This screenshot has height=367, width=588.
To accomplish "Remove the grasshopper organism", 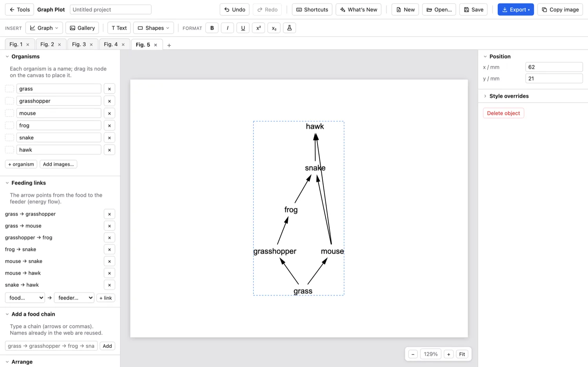I will pyautogui.click(x=109, y=101).
